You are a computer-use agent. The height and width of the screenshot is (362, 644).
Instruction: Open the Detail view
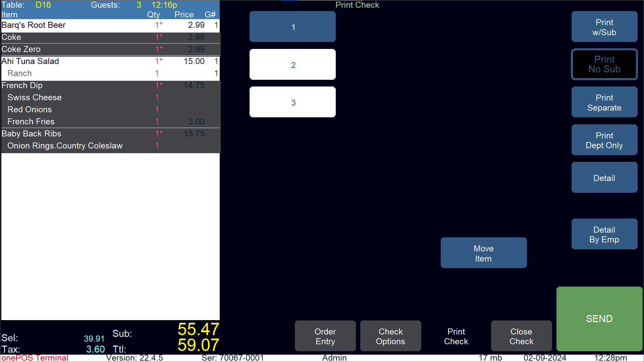coord(604,178)
